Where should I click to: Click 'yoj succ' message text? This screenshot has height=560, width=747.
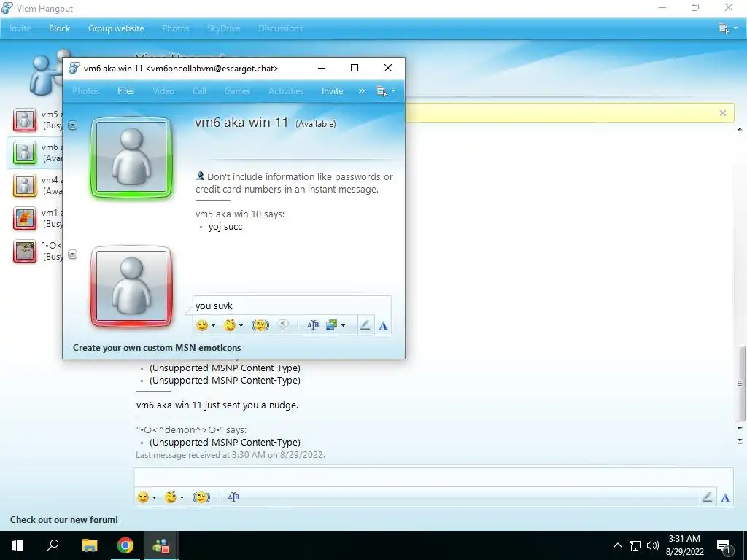tap(225, 227)
